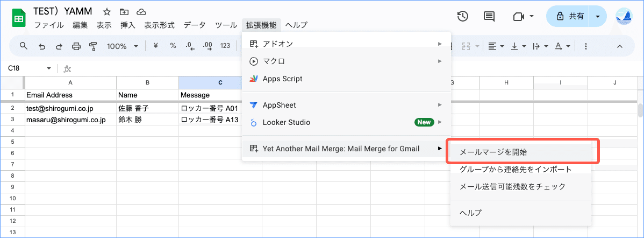The width and height of the screenshot is (644, 238).
Task: Open the search tool in toolbar
Action: (x=24, y=46)
